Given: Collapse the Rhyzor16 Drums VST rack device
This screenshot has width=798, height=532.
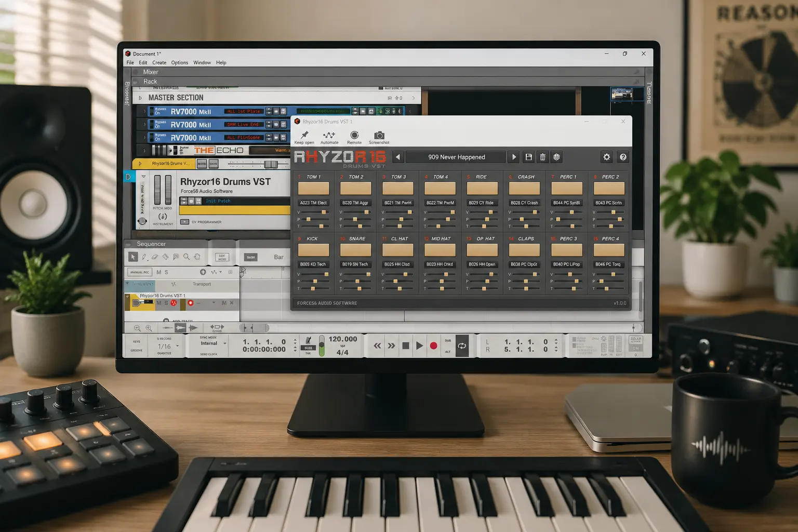Looking at the screenshot, I should point(143,177).
